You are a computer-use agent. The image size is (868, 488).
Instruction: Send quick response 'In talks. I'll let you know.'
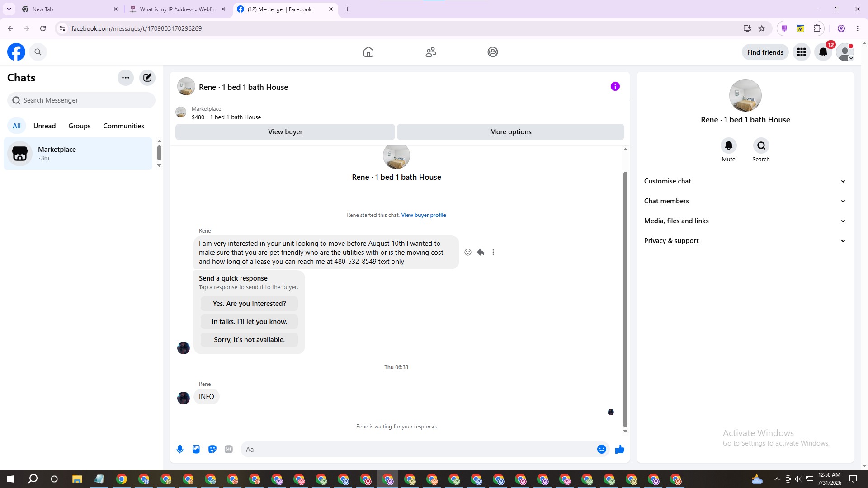(250, 322)
